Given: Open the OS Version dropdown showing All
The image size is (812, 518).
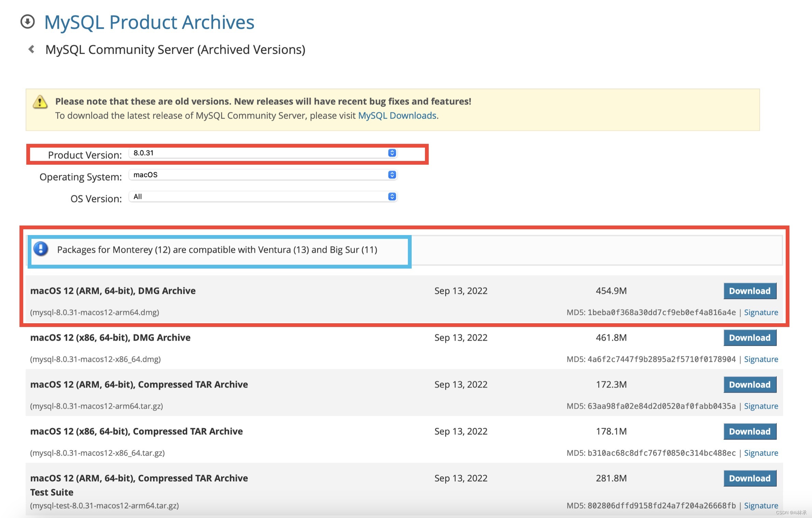Looking at the screenshot, I should 263,197.
